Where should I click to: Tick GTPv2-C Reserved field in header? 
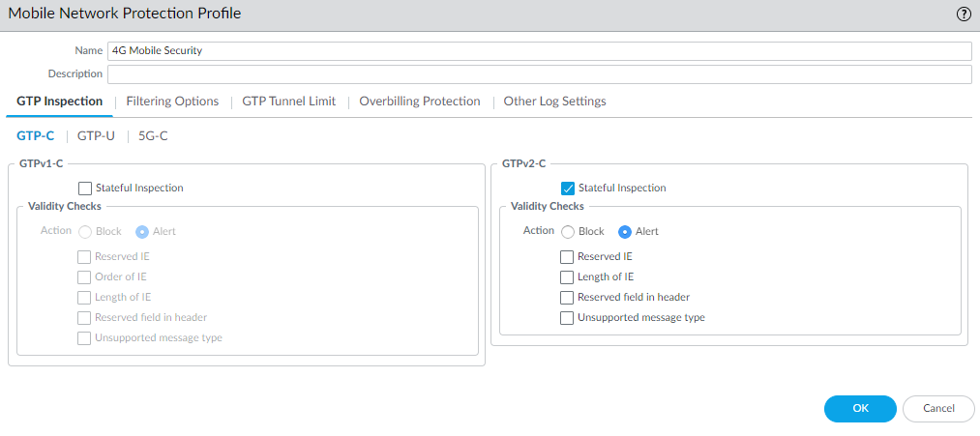point(567,298)
